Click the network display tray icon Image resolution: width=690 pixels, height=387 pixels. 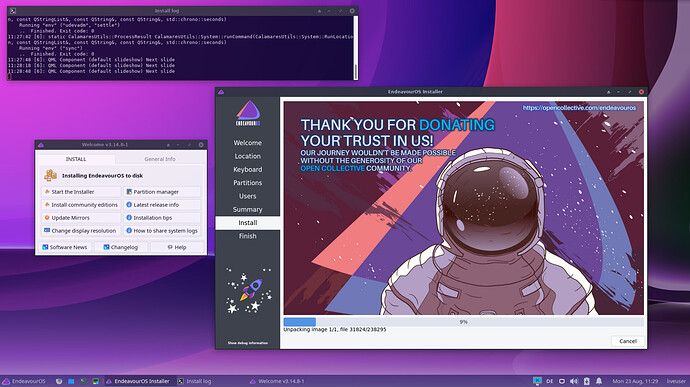coord(537,381)
